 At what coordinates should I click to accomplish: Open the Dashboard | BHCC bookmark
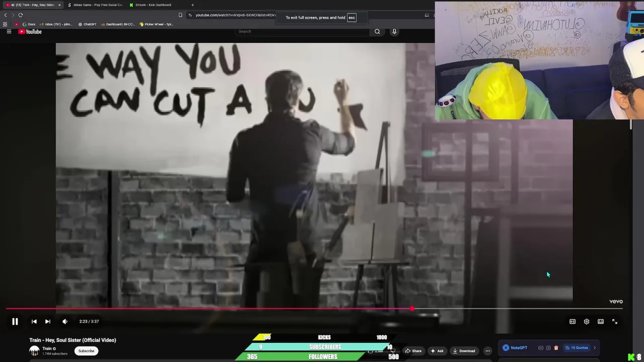(x=118, y=24)
